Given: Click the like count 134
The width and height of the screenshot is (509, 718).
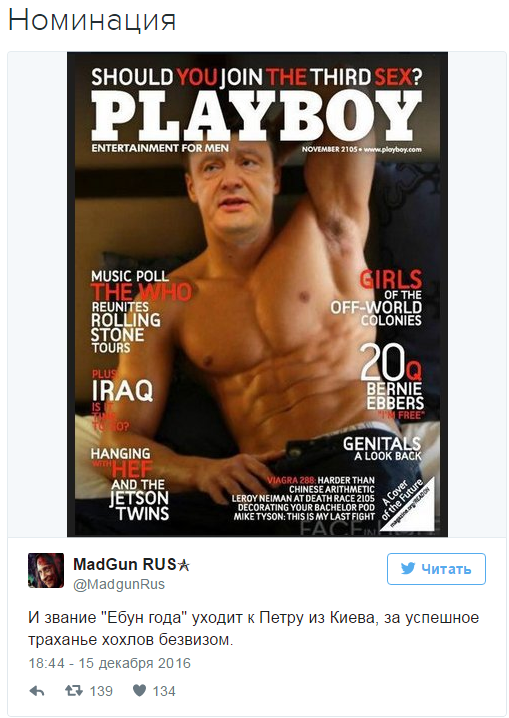Looking at the screenshot, I should 164,691.
